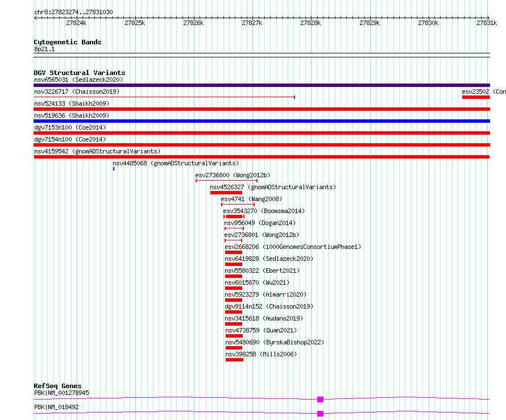Open dgv7154n100 (Coe2014) variant label
Viewport: 506px width, 420px height.
point(70,139)
